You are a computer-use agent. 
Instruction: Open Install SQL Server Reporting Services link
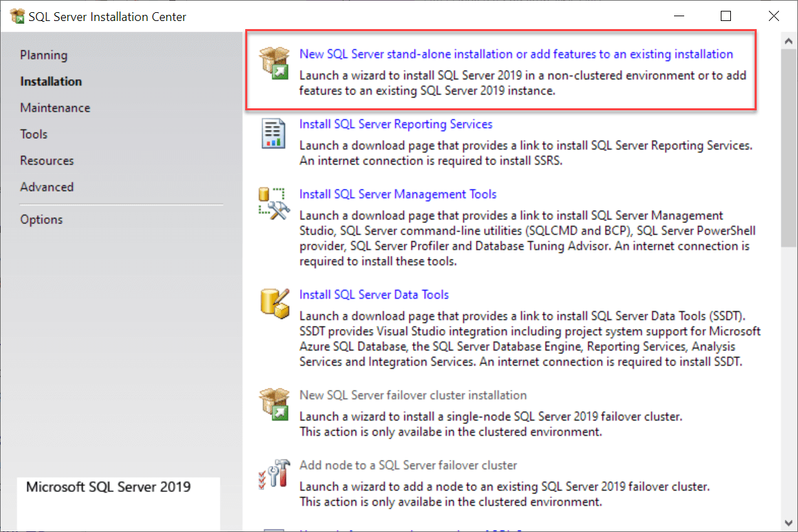396,124
